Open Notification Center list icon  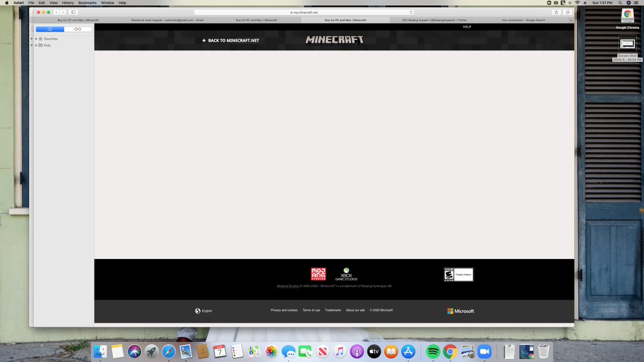coord(636,3)
